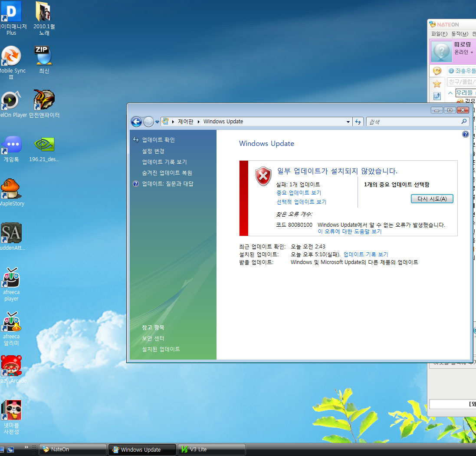Viewport: 476px width, 456px height.
Task: Click 이 오류에 대한 도움말 보기
Action: [x=349, y=231]
